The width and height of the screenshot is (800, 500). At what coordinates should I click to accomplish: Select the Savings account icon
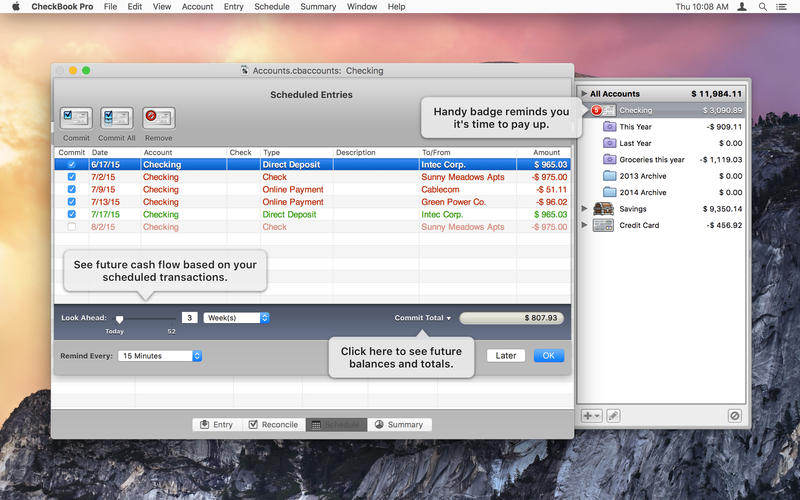point(603,209)
